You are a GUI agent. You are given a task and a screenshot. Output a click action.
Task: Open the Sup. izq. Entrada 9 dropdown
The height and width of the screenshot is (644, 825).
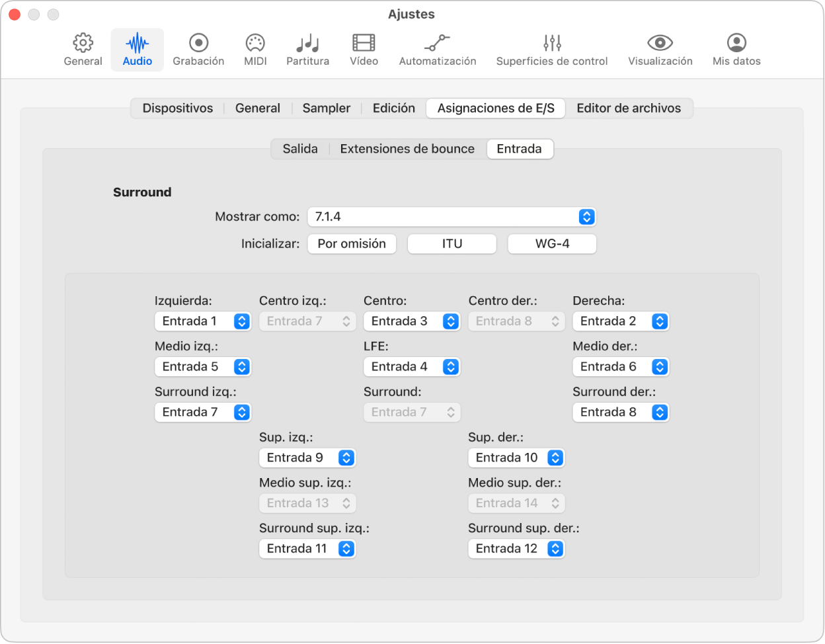click(x=307, y=458)
